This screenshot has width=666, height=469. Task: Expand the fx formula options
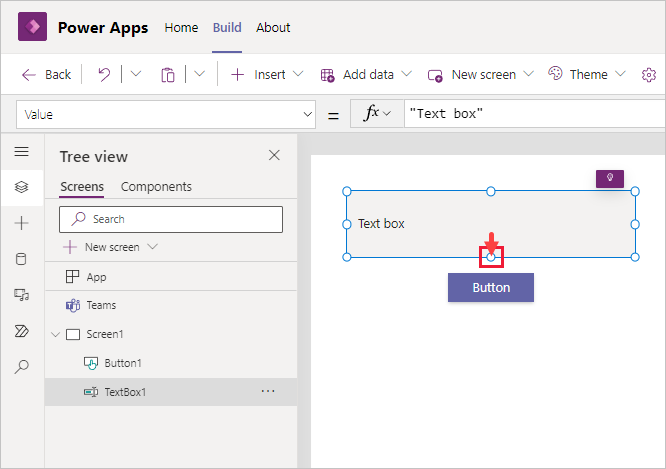click(377, 113)
